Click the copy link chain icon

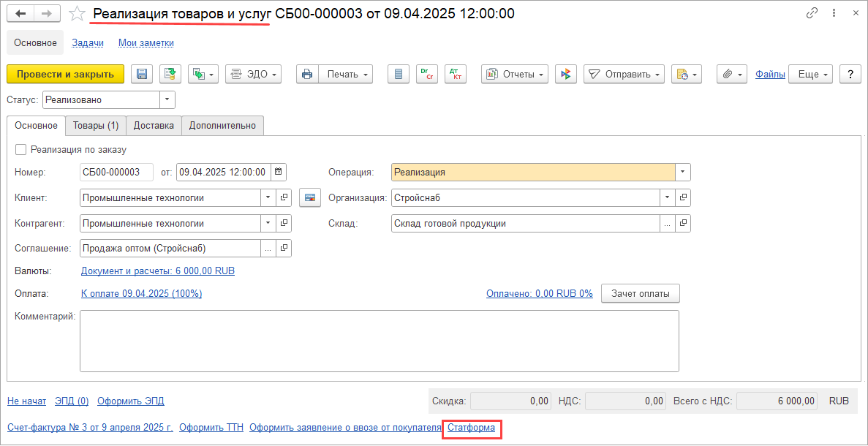pyautogui.click(x=813, y=14)
